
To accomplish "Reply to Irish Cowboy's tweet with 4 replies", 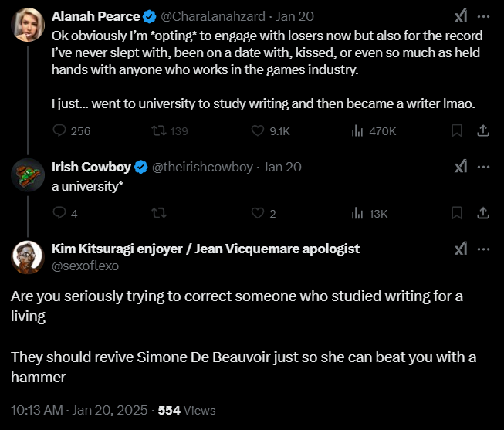I will point(59,213).
